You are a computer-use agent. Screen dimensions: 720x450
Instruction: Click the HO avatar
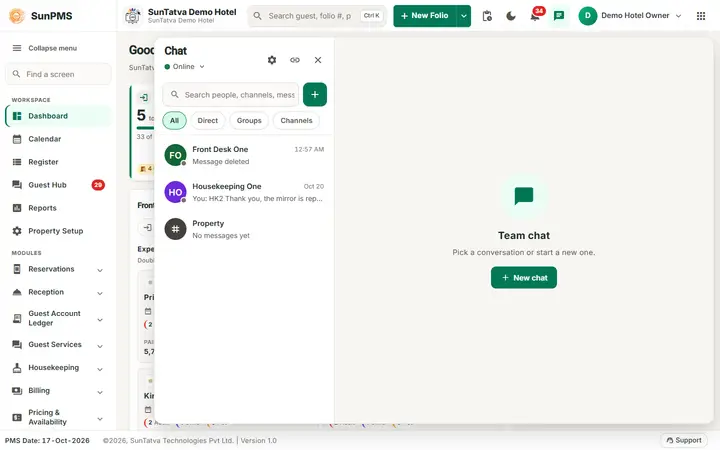(175, 192)
